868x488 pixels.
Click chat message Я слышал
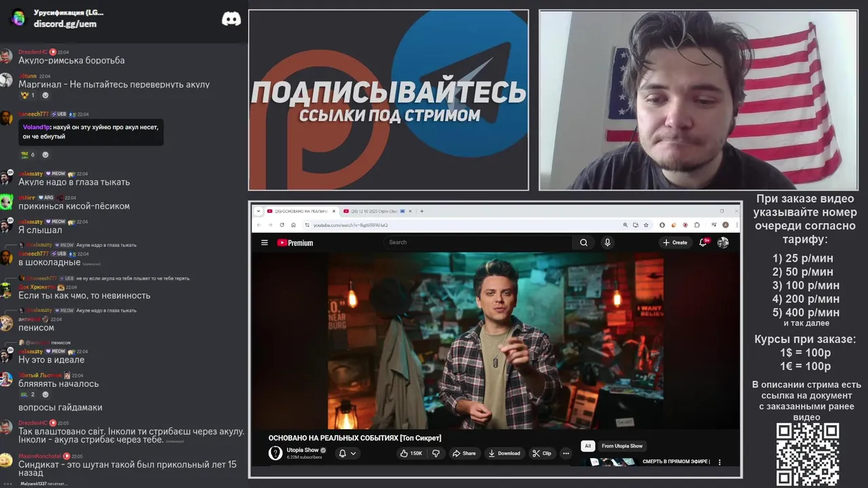tap(40, 230)
